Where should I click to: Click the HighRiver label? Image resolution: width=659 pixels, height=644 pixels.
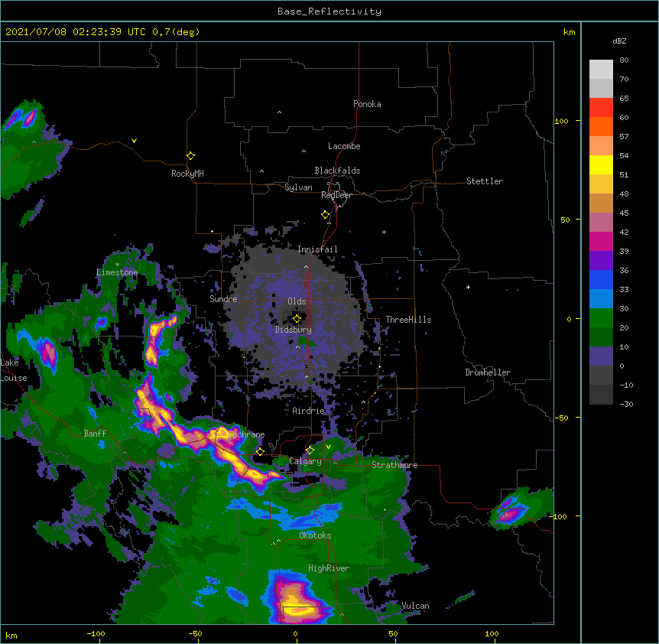tap(329, 568)
